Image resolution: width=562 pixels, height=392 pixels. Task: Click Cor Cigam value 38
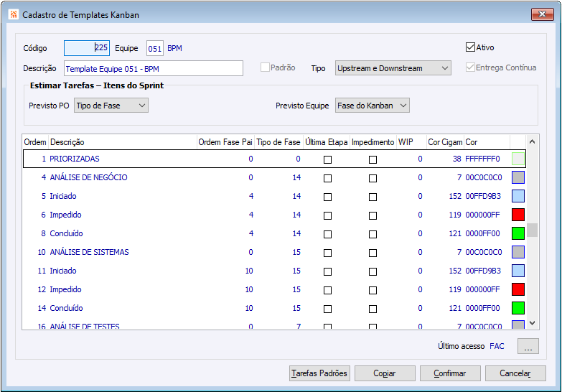pos(457,159)
